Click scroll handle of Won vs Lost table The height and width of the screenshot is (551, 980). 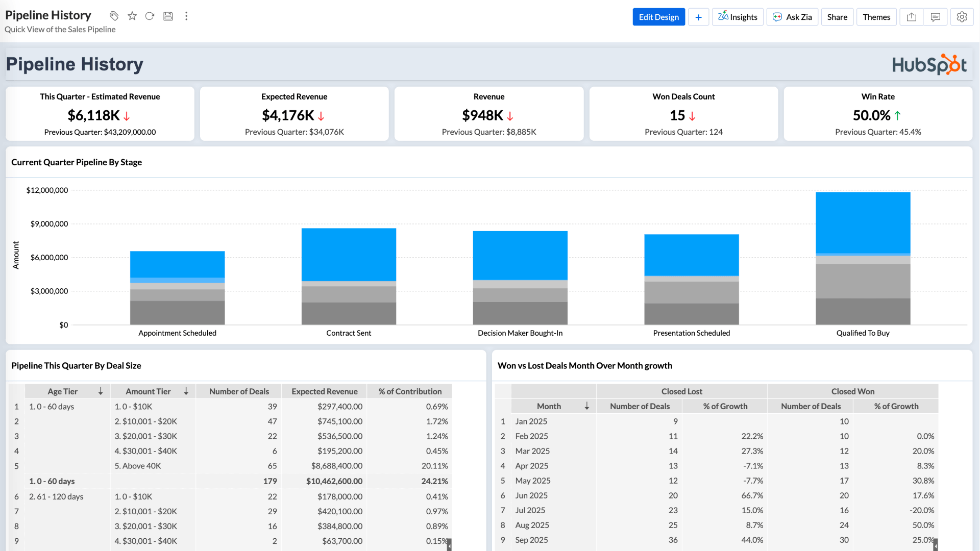936,545
